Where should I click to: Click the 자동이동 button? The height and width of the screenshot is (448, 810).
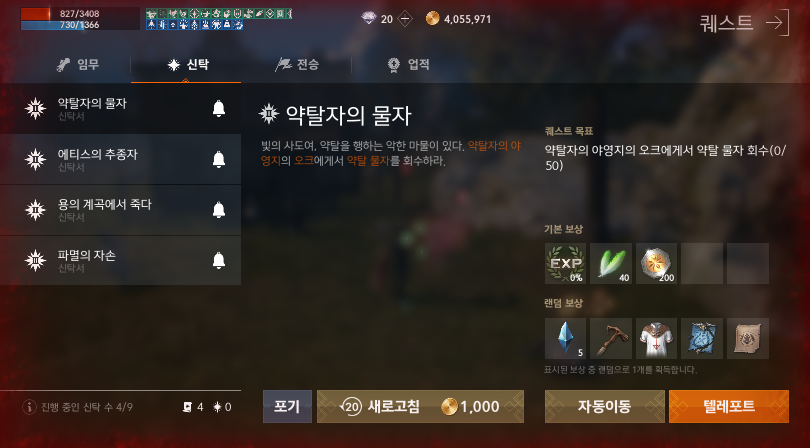[x=604, y=407]
